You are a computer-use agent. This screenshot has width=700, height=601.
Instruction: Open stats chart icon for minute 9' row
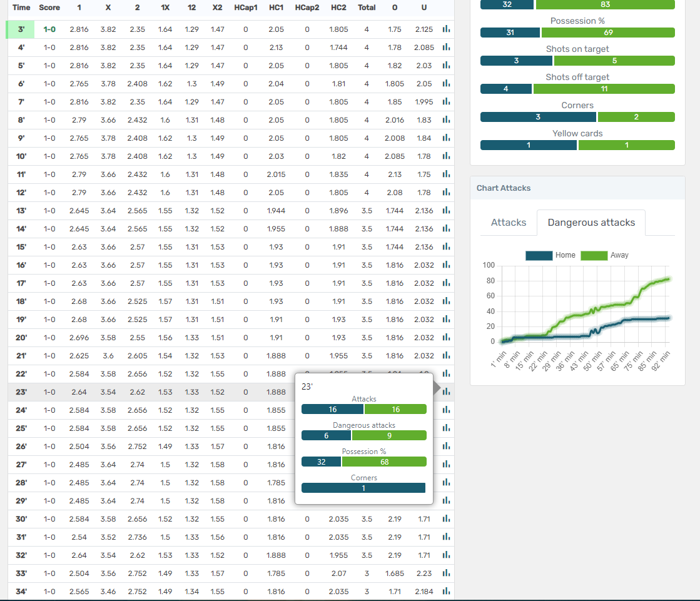click(x=446, y=138)
